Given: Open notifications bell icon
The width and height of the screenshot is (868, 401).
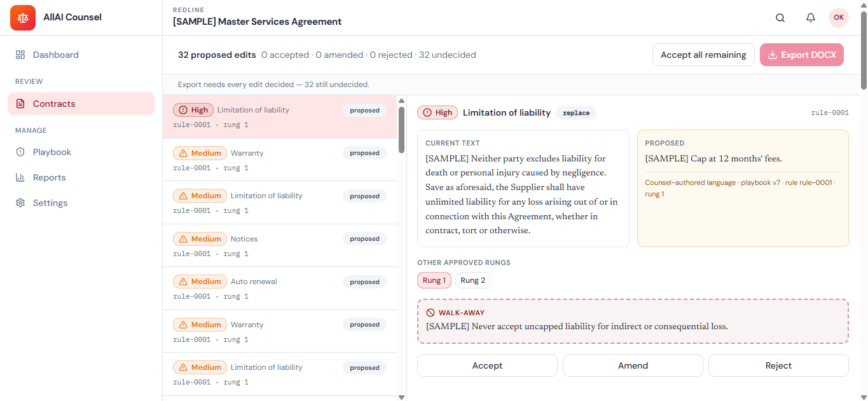Looking at the screenshot, I should pyautogui.click(x=811, y=18).
